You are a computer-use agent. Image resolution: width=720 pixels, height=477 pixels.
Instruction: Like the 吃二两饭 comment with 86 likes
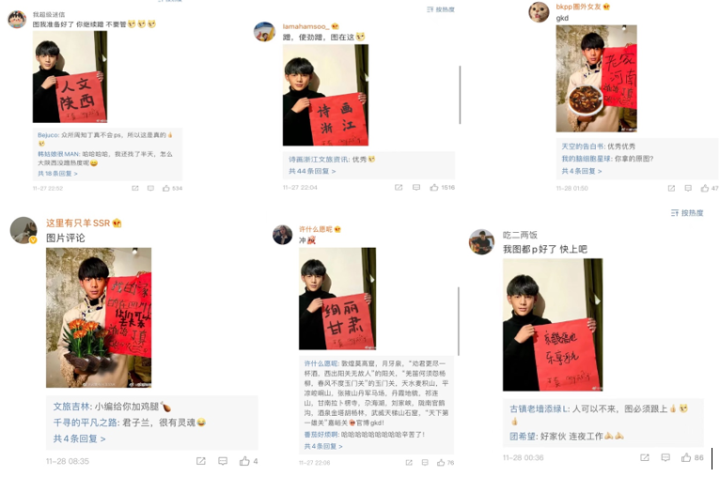click(x=686, y=457)
